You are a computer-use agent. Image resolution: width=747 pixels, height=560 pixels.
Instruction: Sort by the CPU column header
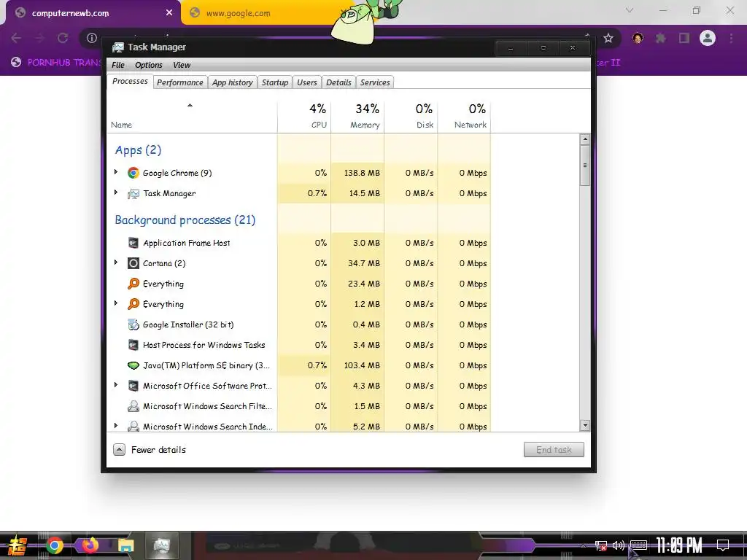304,116
